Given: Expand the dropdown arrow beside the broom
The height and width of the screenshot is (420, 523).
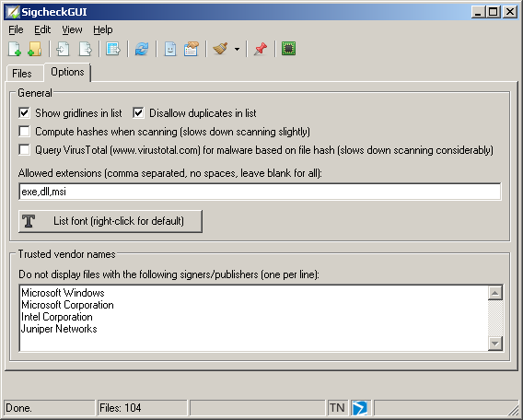Looking at the screenshot, I should coord(237,50).
